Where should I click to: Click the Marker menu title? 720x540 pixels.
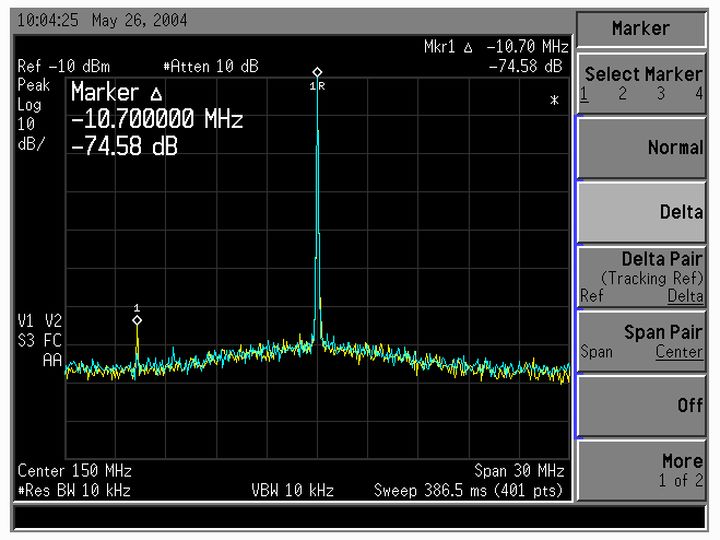tap(642, 29)
